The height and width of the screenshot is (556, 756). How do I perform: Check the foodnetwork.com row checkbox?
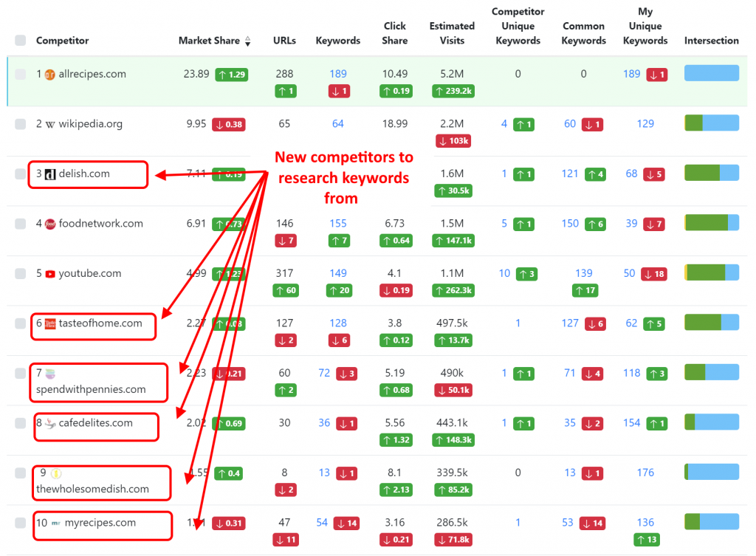20,224
